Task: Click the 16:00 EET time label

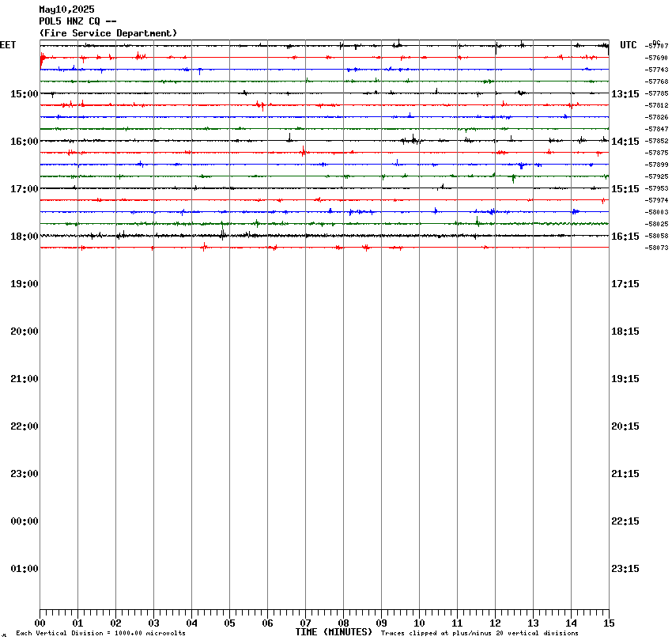Action: [25, 142]
